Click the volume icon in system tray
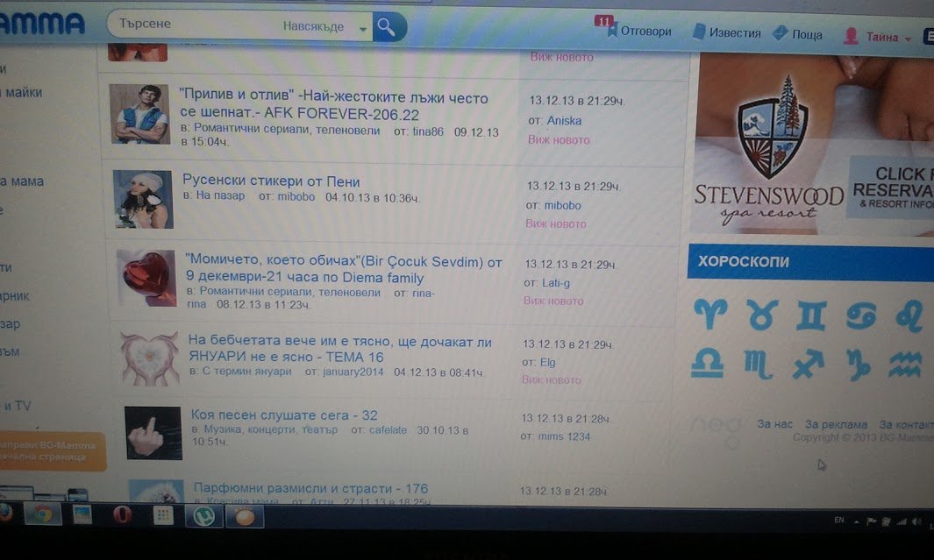The image size is (934, 560). (x=916, y=522)
